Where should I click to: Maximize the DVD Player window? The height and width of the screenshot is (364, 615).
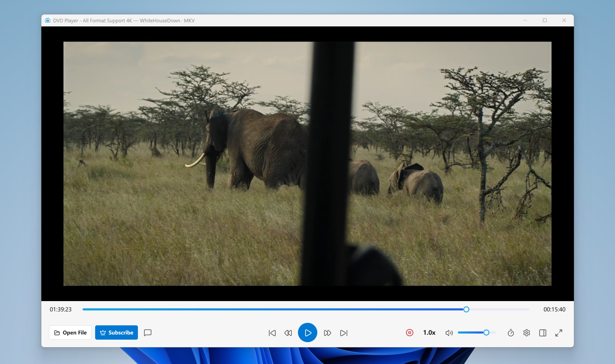tap(545, 20)
